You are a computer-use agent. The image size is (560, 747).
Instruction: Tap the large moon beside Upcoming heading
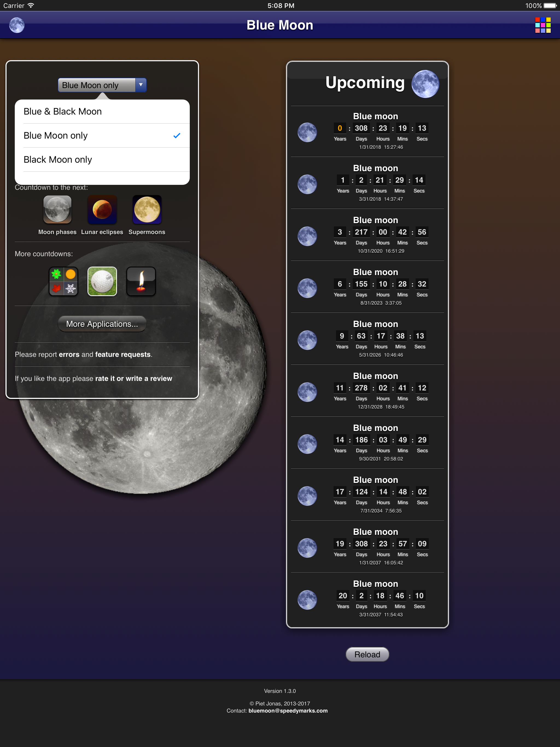pyautogui.click(x=425, y=84)
